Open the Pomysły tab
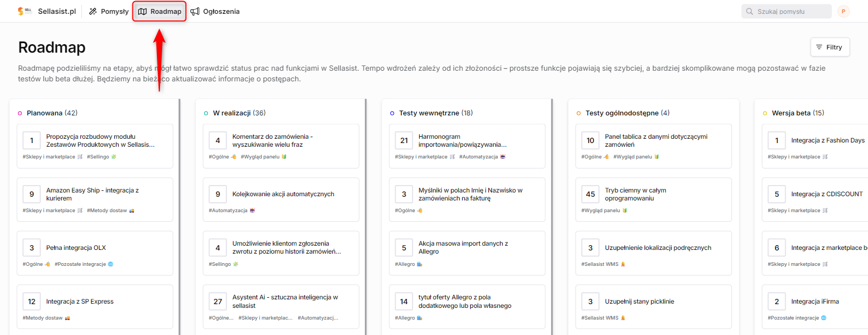This screenshot has height=335, width=868. pyautogui.click(x=108, y=11)
